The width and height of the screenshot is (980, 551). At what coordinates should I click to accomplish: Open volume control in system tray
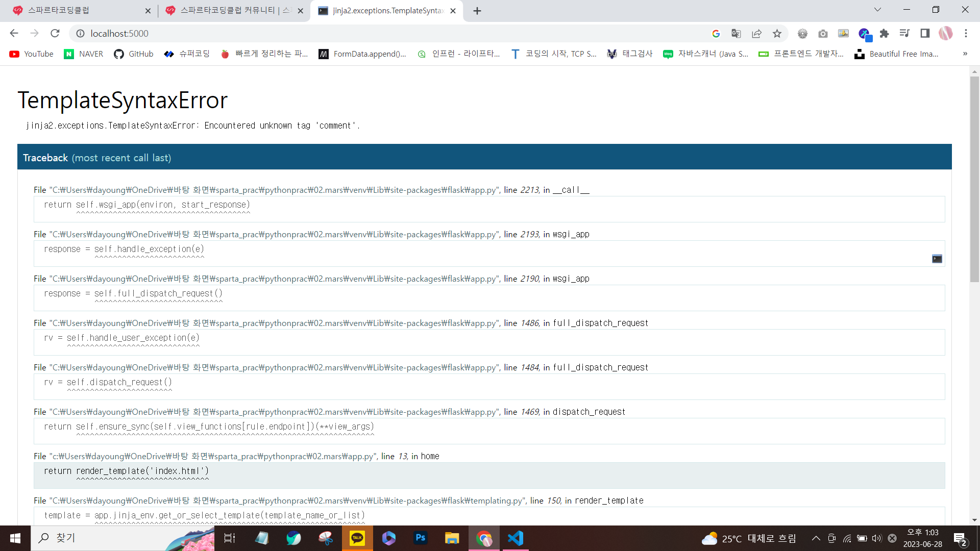click(877, 538)
